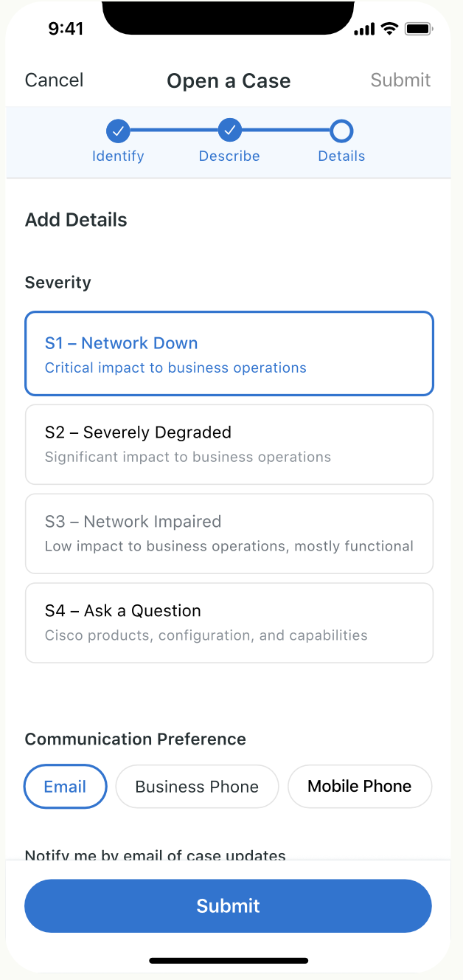Tap the battery icon in status bar
The height and width of the screenshot is (980, 463).
(x=418, y=30)
